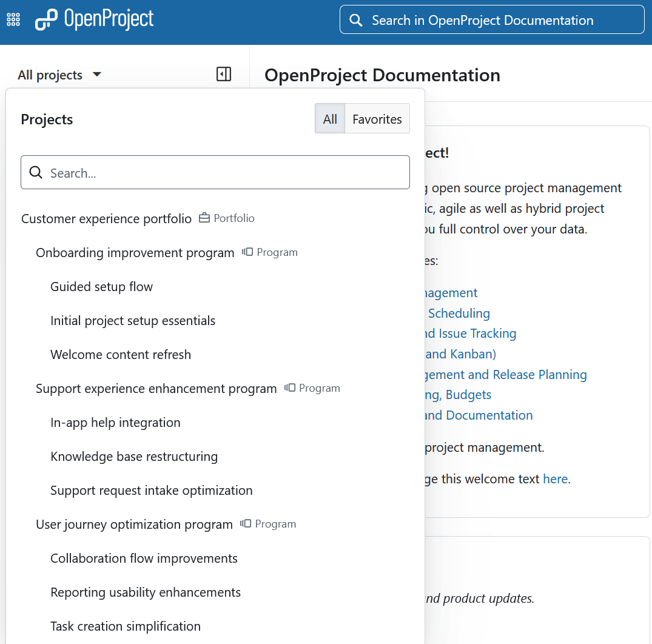
Task: Click the 'here' welcome text link
Action: 555,479
